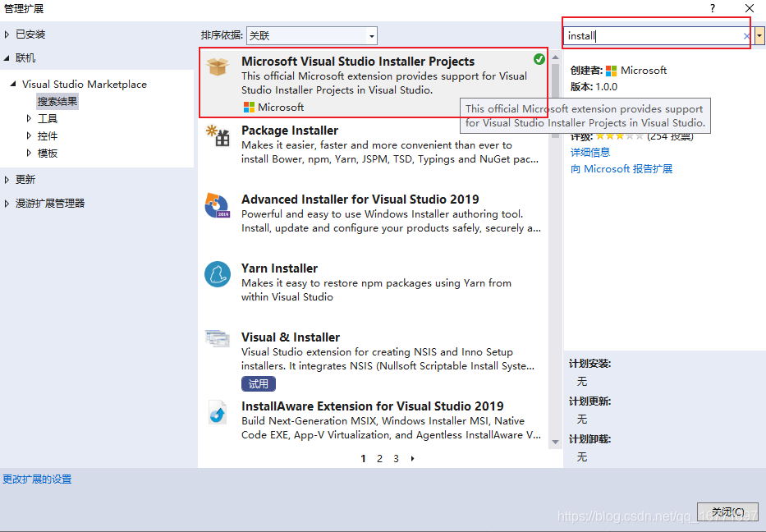Viewport: 766px width, 532px height.
Task: Collapse the 联机 category
Action: pos(7,58)
